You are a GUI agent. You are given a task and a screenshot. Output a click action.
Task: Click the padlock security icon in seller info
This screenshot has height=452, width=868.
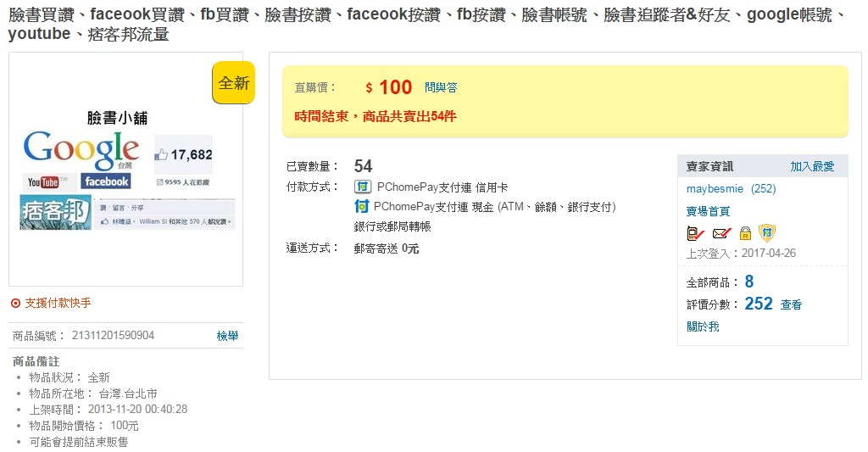(x=745, y=233)
